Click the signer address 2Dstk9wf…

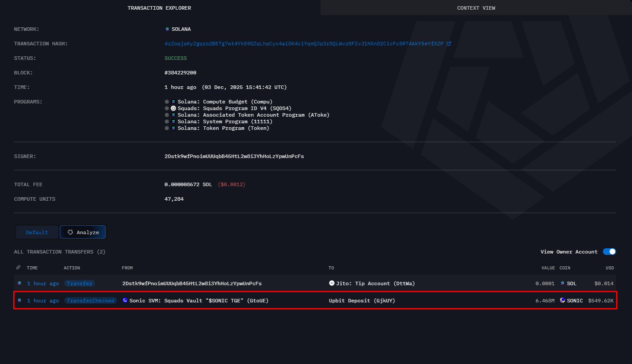pyautogui.click(x=234, y=156)
